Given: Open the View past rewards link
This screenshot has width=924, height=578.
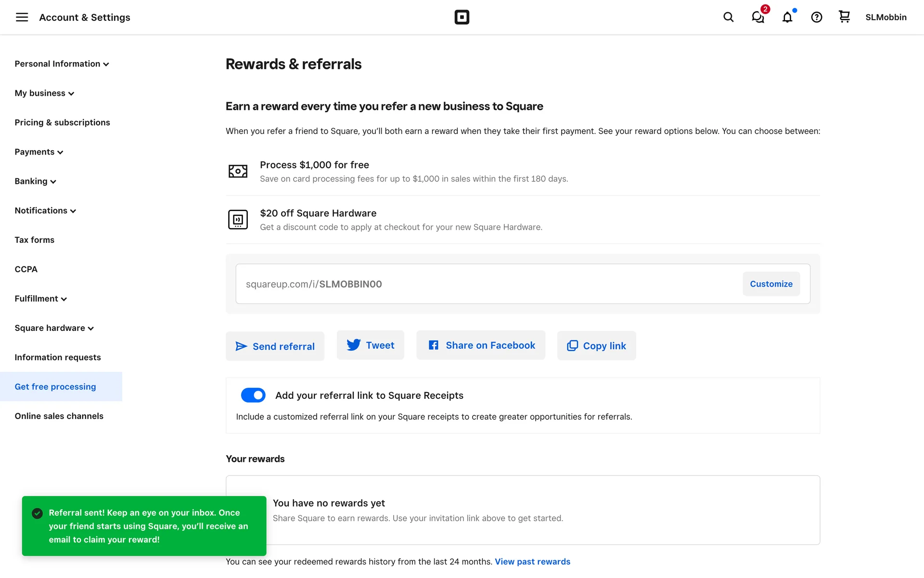Looking at the screenshot, I should click(x=532, y=562).
